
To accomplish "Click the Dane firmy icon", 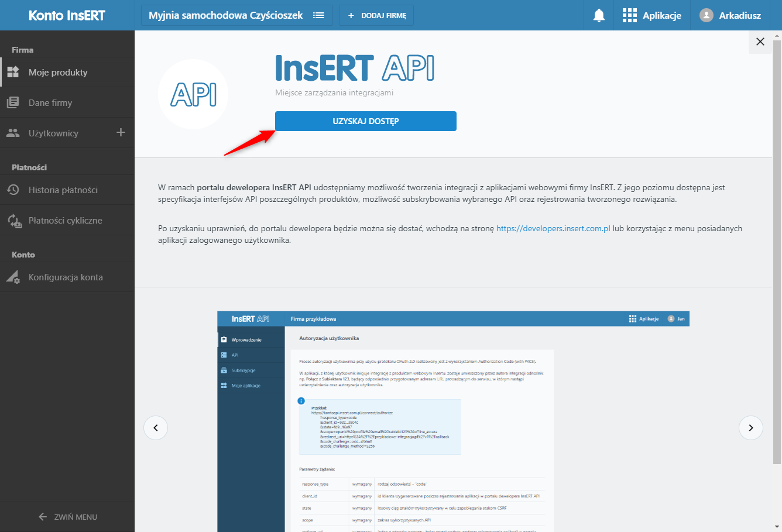I will [x=13, y=103].
